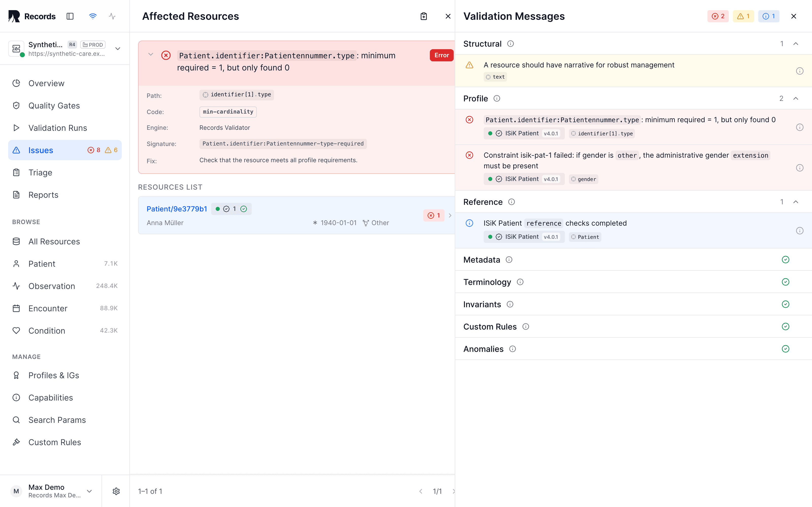812x507 pixels.
Task: Open settings gear near Max Demo
Action: 116,491
